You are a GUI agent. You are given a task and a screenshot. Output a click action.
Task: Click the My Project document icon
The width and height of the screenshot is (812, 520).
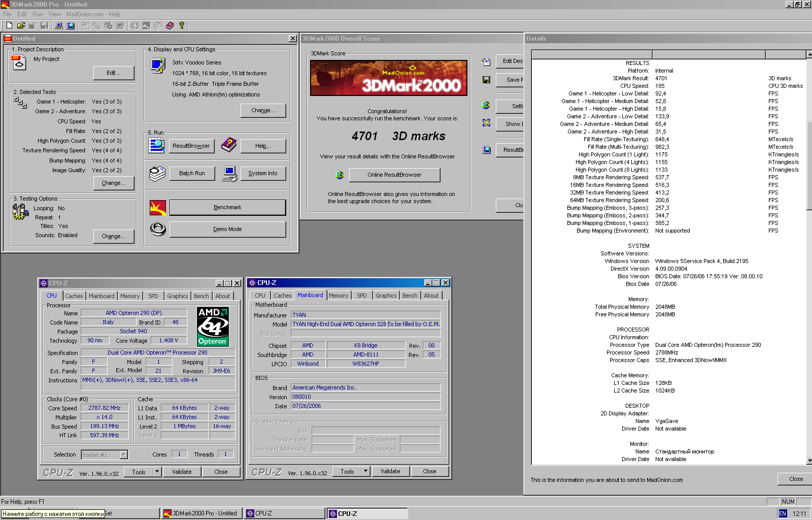[x=19, y=62]
